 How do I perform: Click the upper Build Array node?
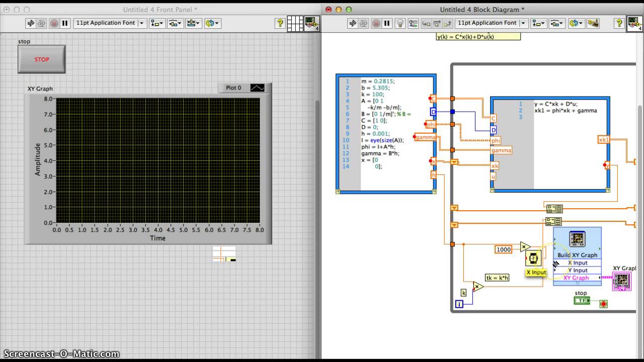click(554, 209)
